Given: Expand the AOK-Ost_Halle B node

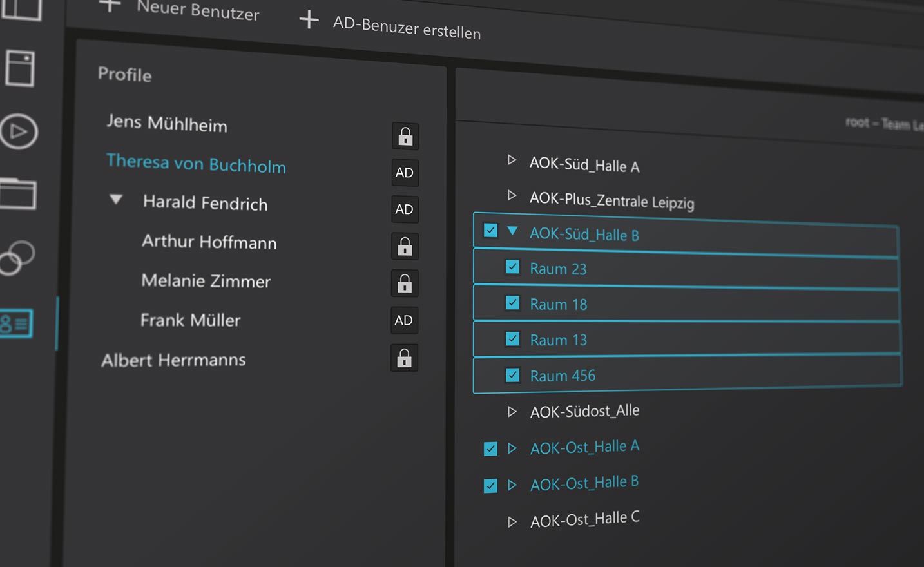Looking at the screenshot, I should (512, 485).
